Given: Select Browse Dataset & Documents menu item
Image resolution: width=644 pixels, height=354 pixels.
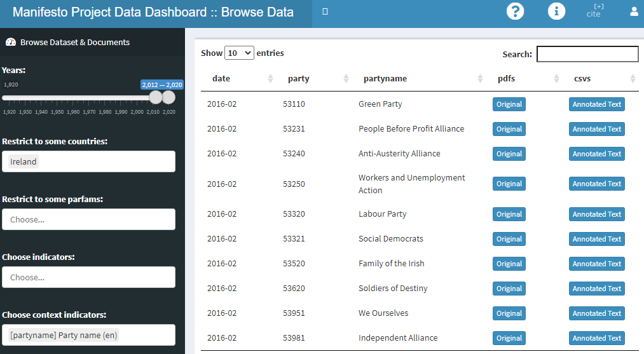Looking at the screenshot, I should coord(75,43).
